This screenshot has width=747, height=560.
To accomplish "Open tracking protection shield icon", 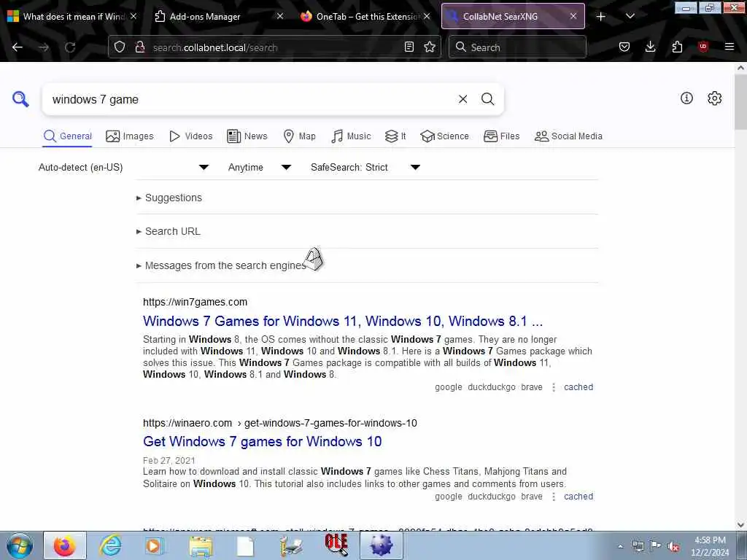I will coord(120,47).
